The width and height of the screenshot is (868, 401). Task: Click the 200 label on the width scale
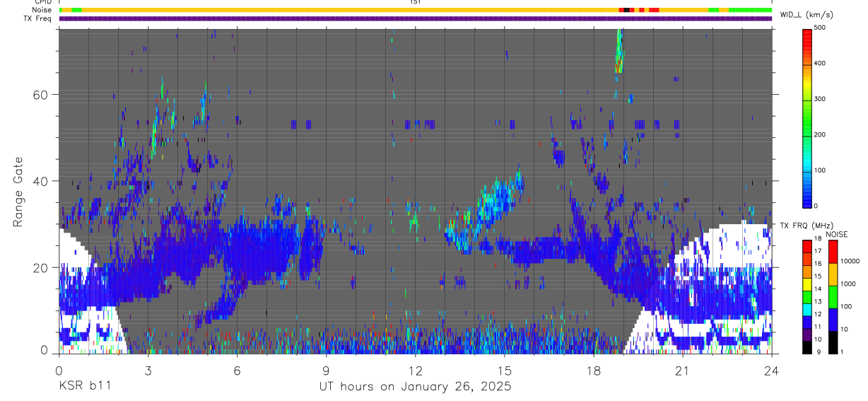coord(821,134)
